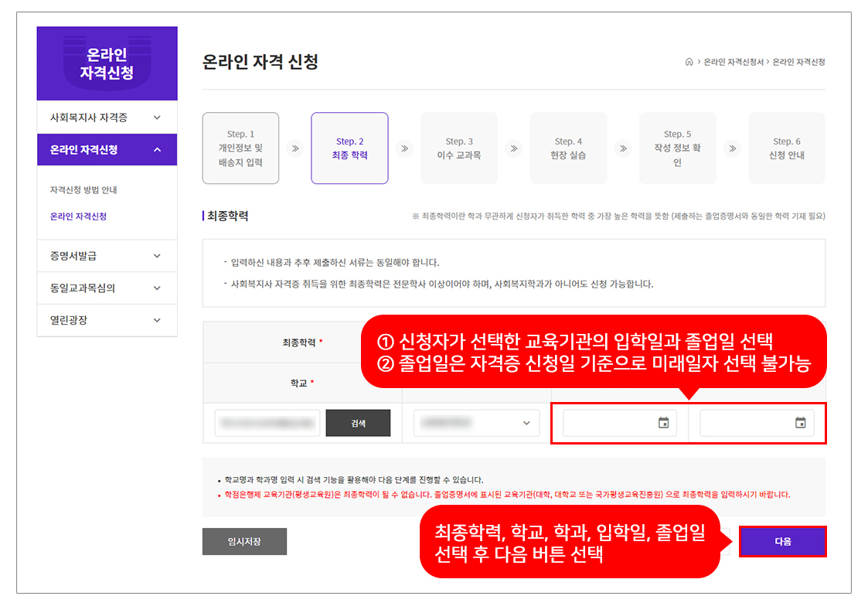868x603 pixels.
Task: Open calendar picker for the graduation date
Action: click(x=800, y=423)
